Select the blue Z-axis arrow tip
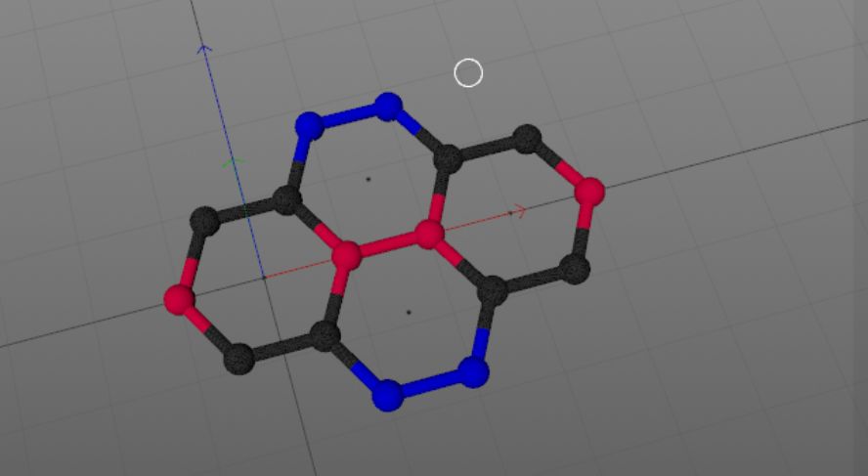Screen dimensions: 868x476 tap(204, 49)
